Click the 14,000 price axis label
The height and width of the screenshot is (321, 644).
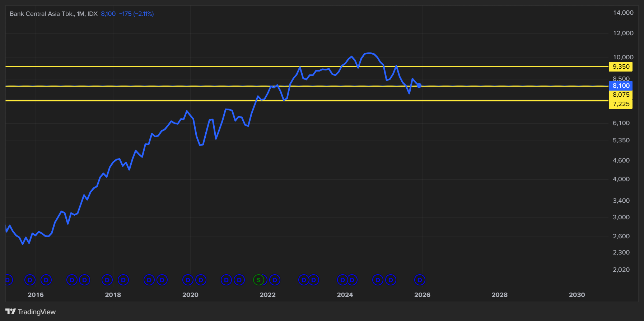(623, 13)
